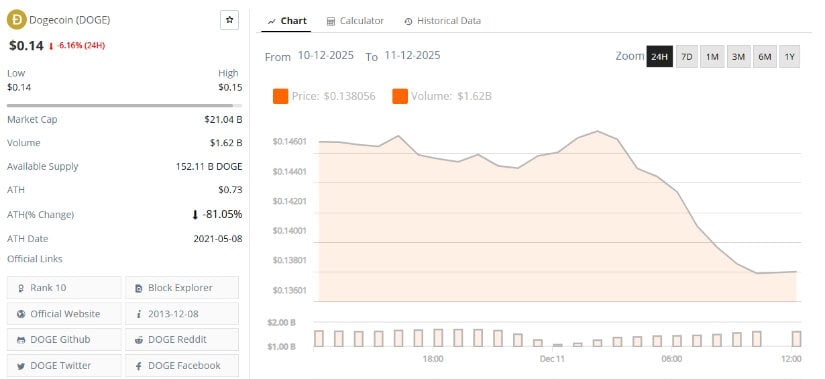Select the 24H zoom range

(659, 57)
